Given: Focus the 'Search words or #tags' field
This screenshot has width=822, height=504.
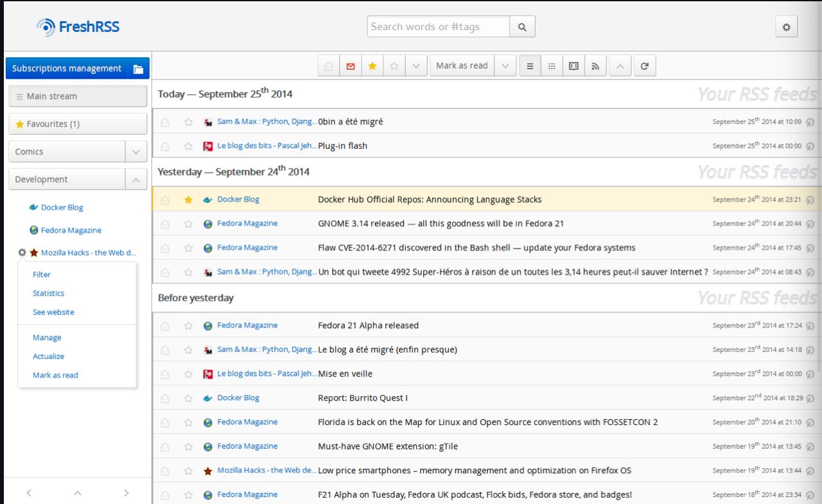Looking at the screenshot, I should 439,27.
